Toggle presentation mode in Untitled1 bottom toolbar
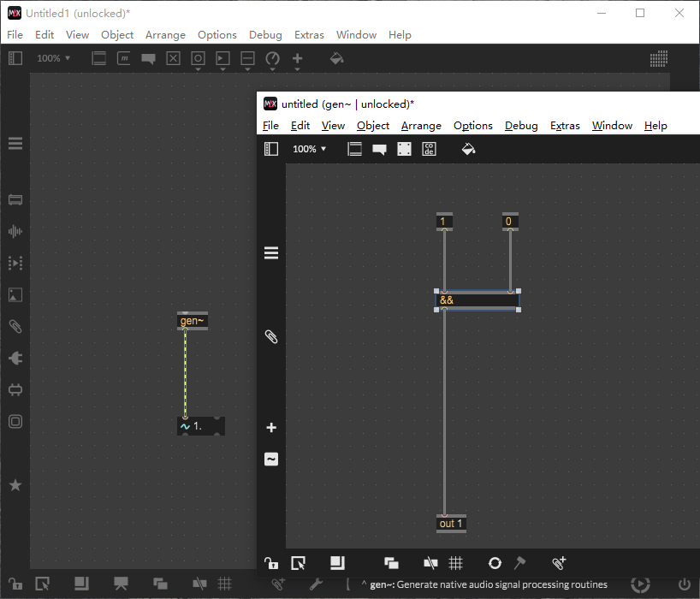The image size is (700, 599). pos(121,584)
